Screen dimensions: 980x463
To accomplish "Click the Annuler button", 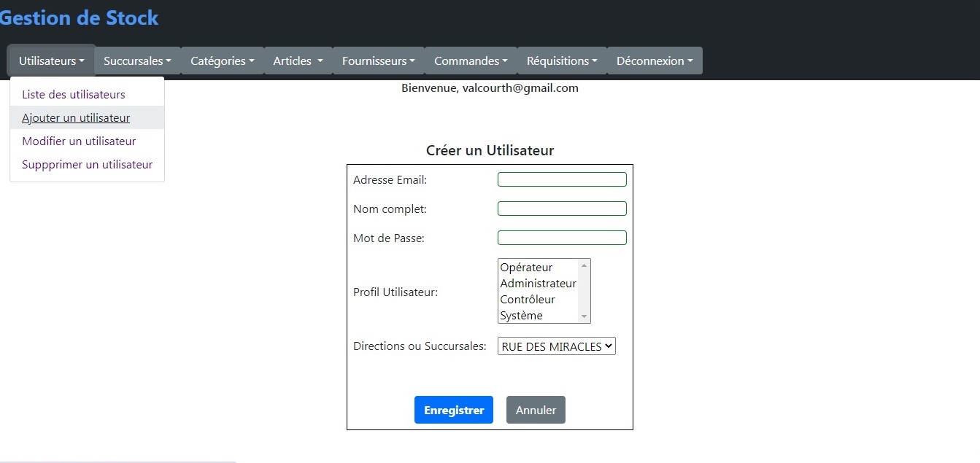I will pos(536,410).
